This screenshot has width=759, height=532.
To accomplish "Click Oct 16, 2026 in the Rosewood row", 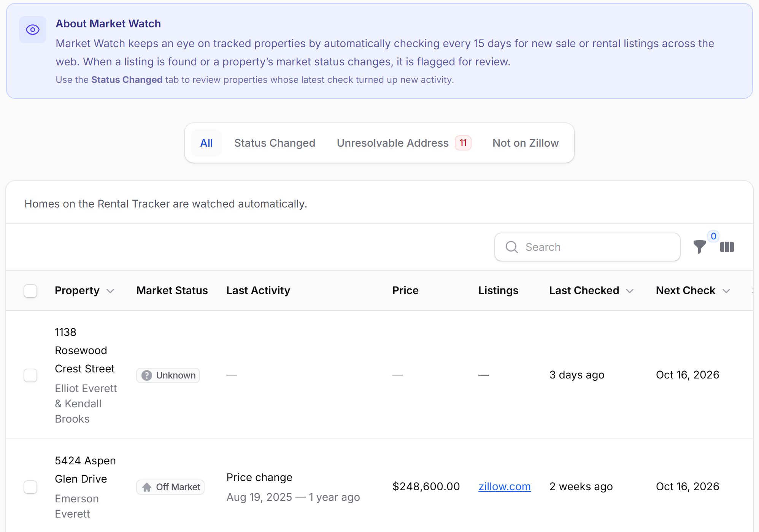I will click(688, 375).
